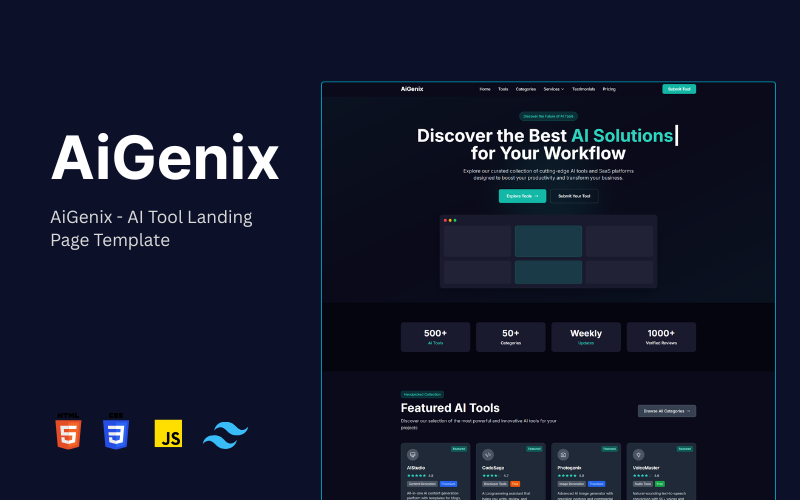The image size is (800, 500).
Task: Click the 500+ AI Tools stat card
Action: tap(435, 337)
